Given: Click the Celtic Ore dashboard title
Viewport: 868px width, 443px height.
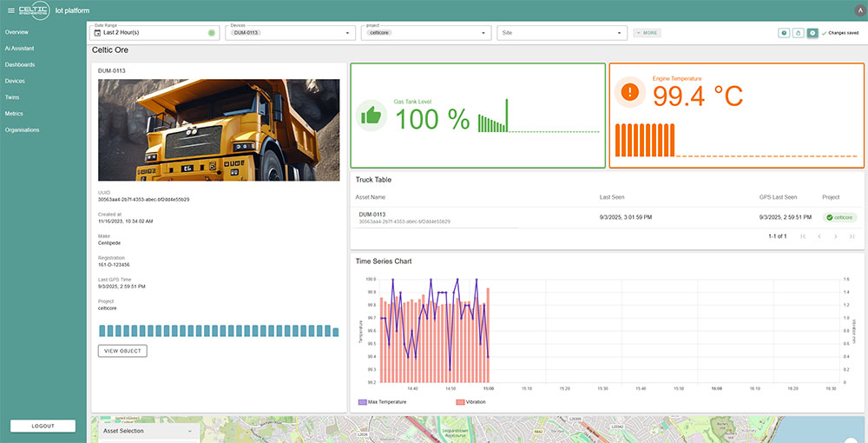Looking at the screenshot, I should pyautogui.click(x=110, y=50).
